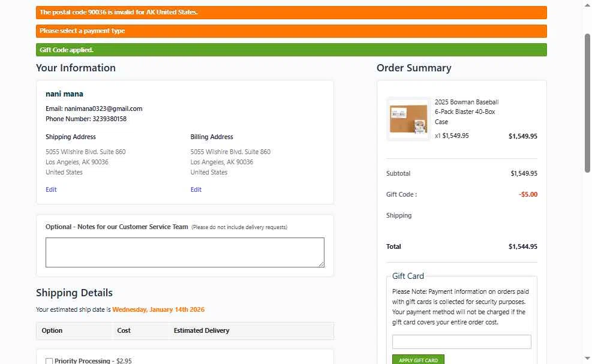The width and height of the screenshot is (592, 364).
Task: Click the Bowman Baseball case product thumbnail
Action: [x=408, y=119]
